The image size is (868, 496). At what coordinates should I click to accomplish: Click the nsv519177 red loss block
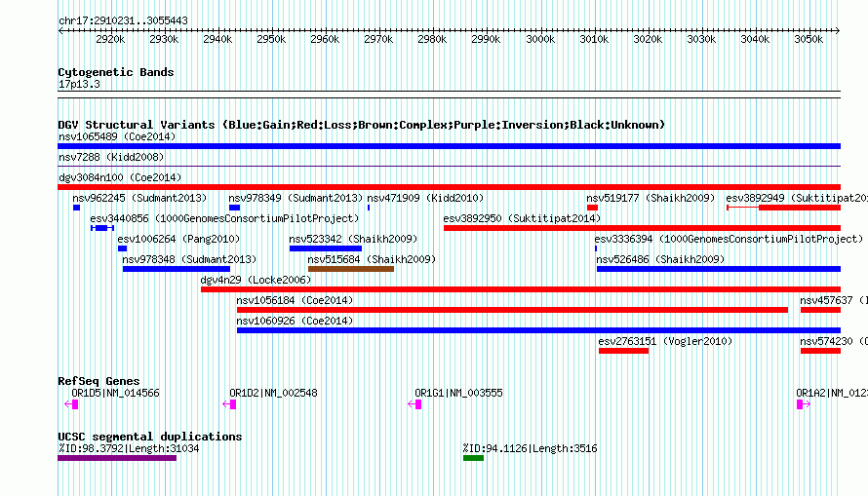(592, 208)
